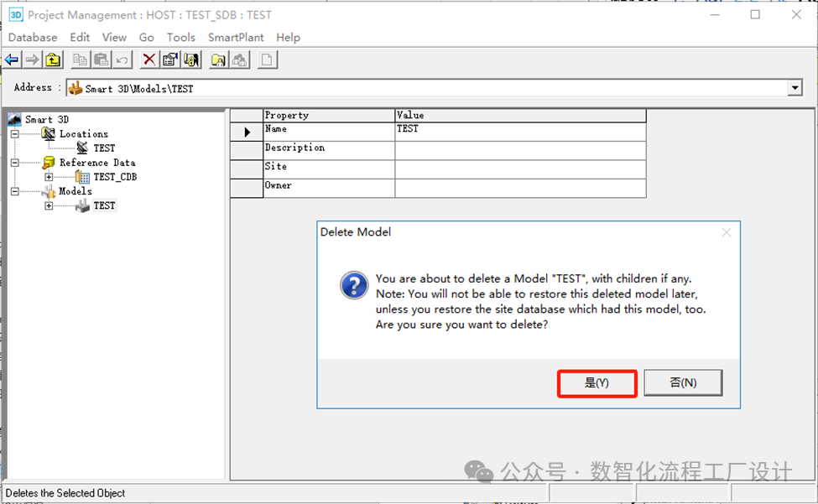Collapse the Models tree node
Screen dimensions: 818x504
point(14,191)
